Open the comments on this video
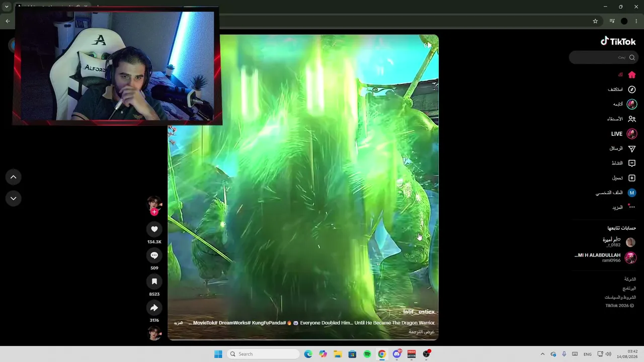The image size is (644, 362). pos(154,255)
